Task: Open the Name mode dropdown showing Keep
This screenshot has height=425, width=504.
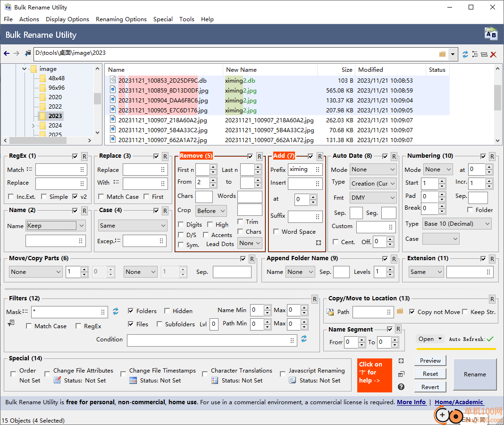Action: pyautogui.click(x=56, y=226)
